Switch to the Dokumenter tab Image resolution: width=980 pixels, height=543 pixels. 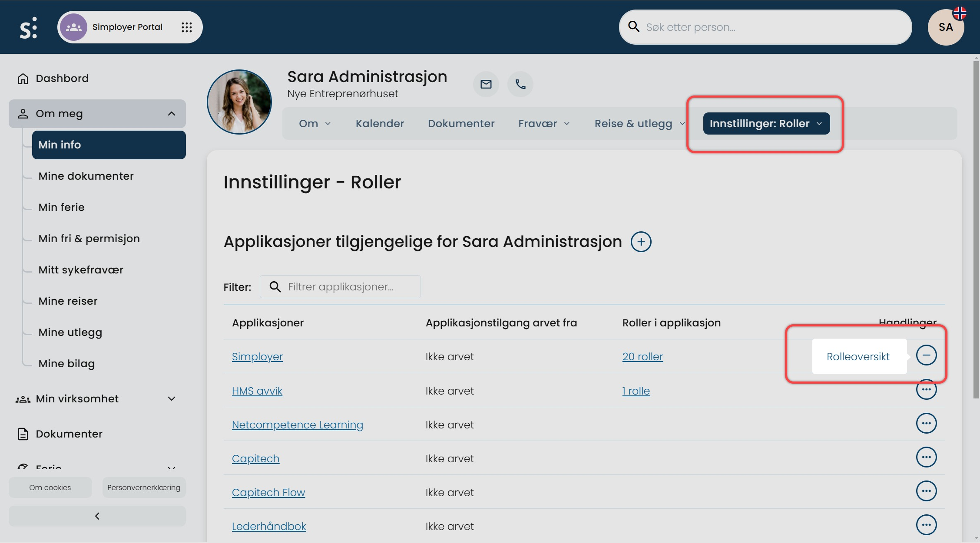(461, 124)
